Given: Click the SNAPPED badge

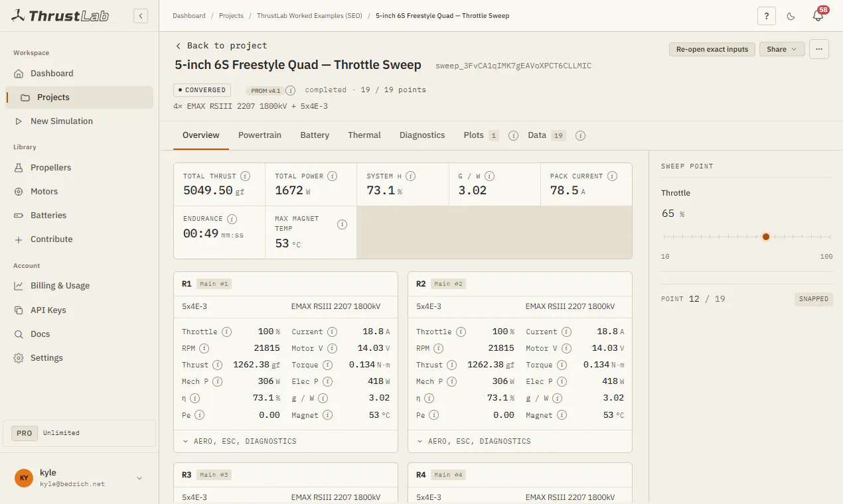Looking at the screenshot, I should tap(813, 299).
